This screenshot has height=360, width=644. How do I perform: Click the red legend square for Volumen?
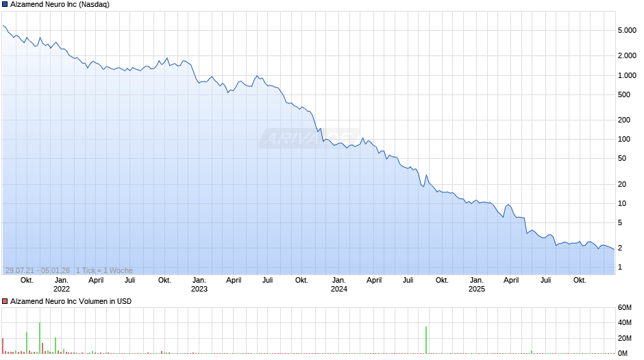coord(5,301)
